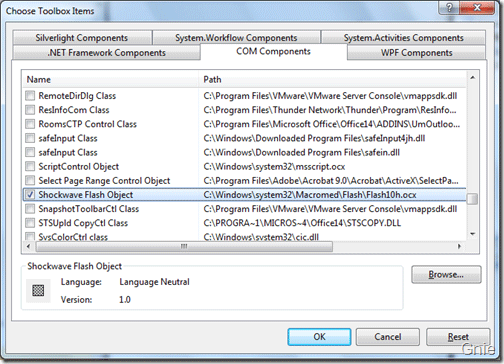This screenshot has width=504, height=364.
Task: Click the horizontal scroll left arrow
Action: coord(28,247)
